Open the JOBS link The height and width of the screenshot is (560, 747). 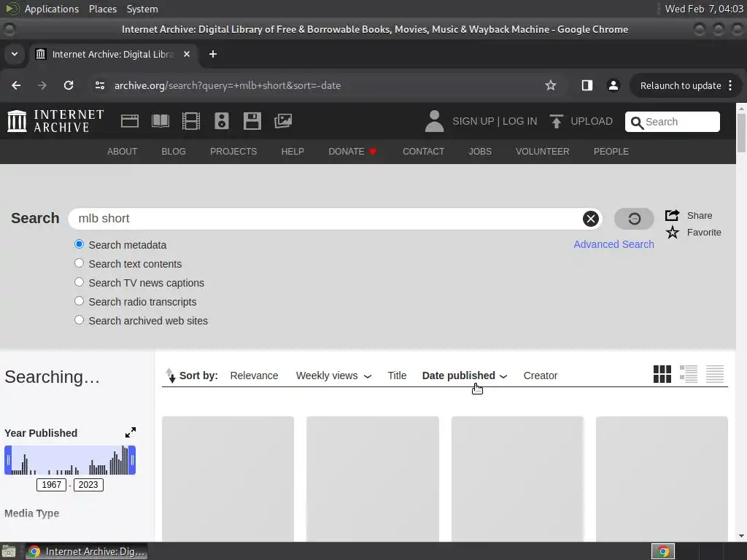(x=480, y=152)
